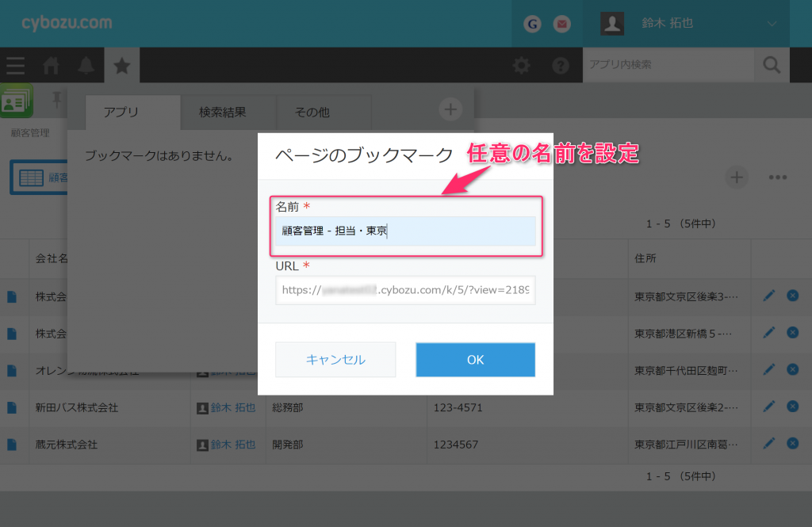
Task: Confirm the bookmark with OK
Action: click(x=476, y=360)
